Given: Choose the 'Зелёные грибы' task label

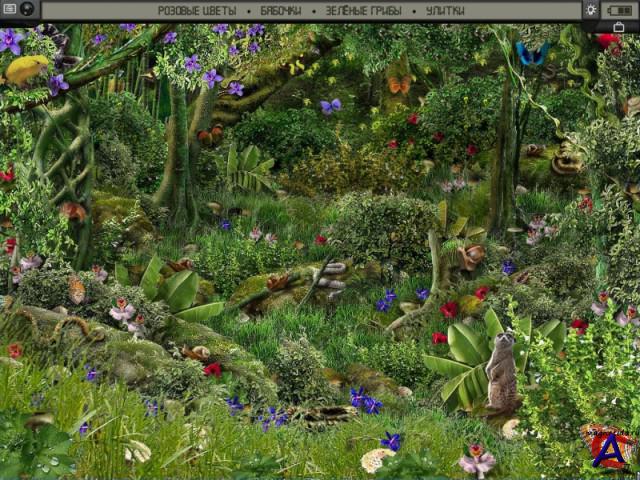Looking at the screenshot, I should (364, 10).
